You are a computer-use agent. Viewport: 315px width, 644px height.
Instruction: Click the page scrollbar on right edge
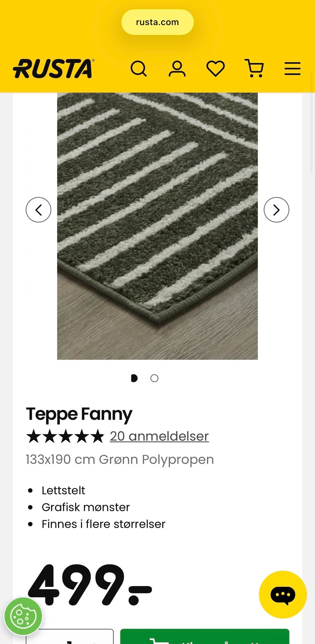312,133
